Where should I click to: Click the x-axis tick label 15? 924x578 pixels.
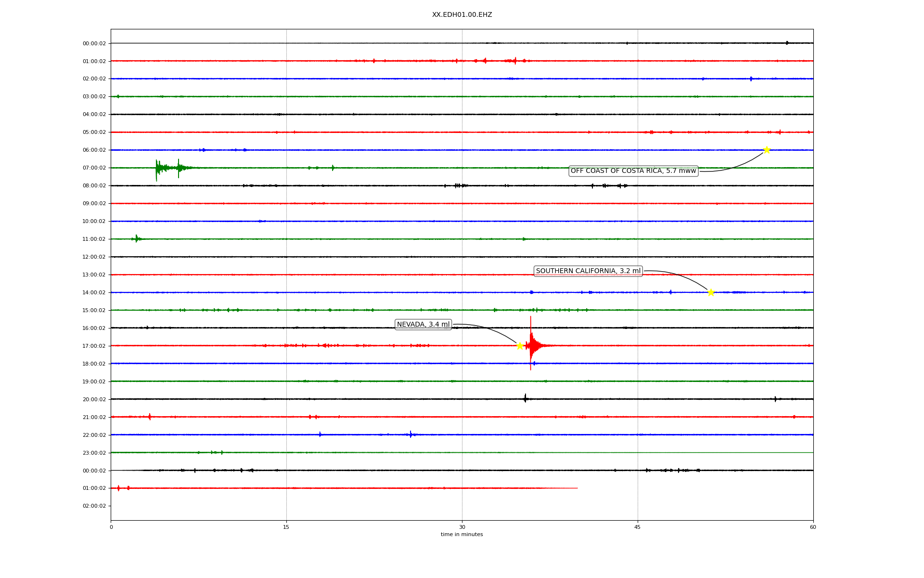286,527
